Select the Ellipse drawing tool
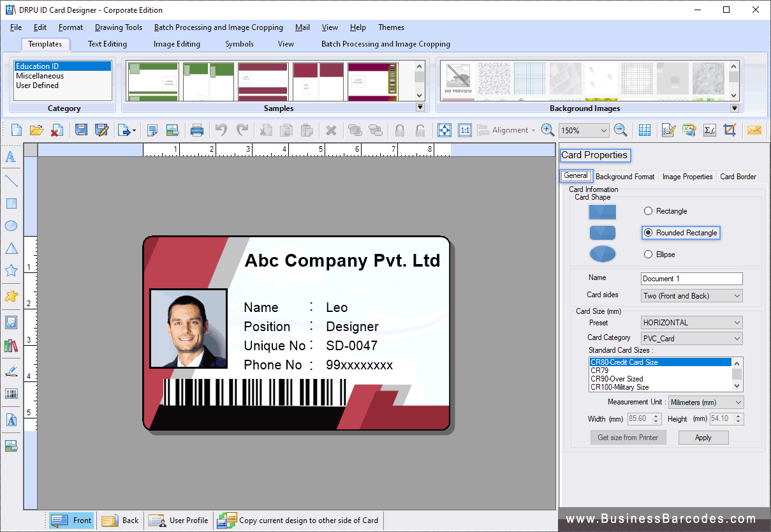 pos(11,225)
